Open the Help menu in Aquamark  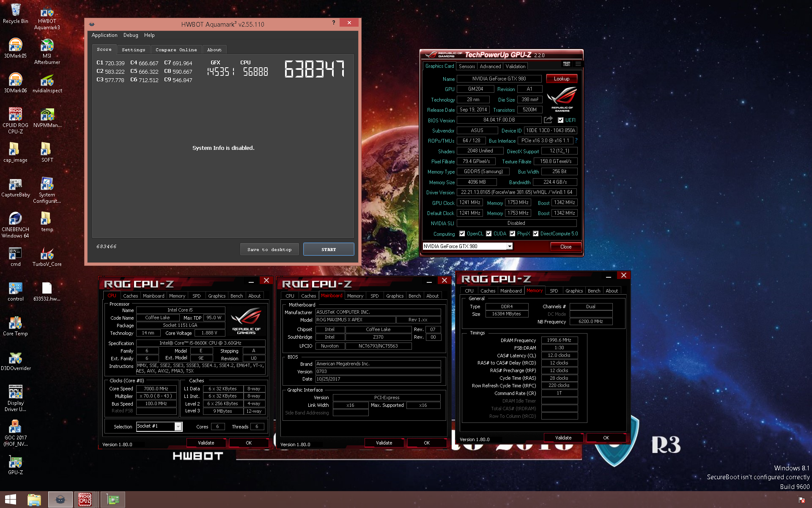[x=149, y=35]
